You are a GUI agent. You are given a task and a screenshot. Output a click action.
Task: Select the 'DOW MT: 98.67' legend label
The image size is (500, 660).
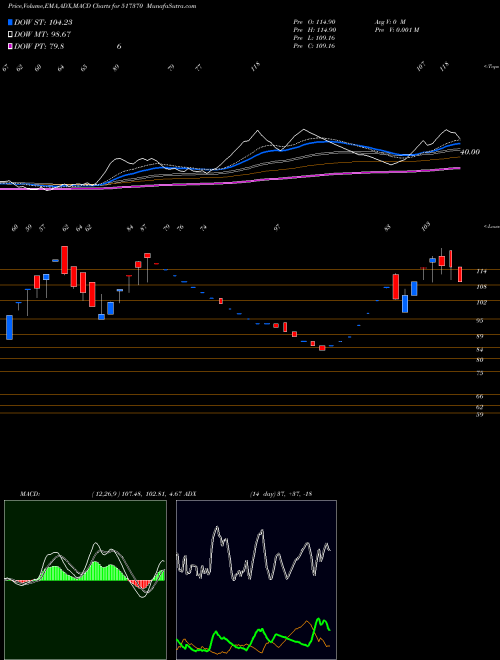[x=42, y=34]
